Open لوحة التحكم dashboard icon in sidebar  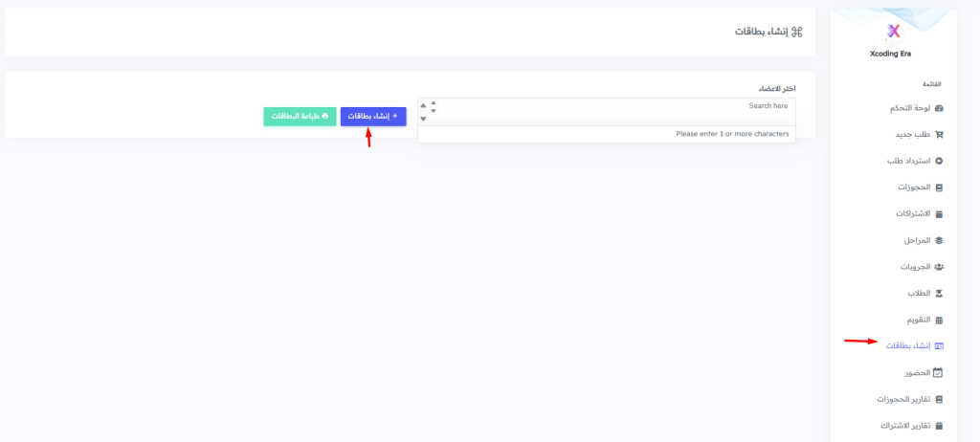pos(938,108)
